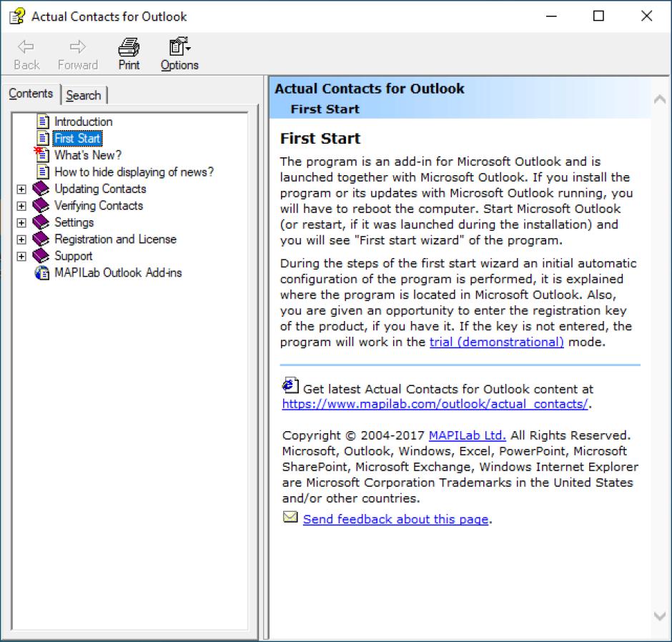
Task: Maximize the help window
Action: [x=598, y=16]
